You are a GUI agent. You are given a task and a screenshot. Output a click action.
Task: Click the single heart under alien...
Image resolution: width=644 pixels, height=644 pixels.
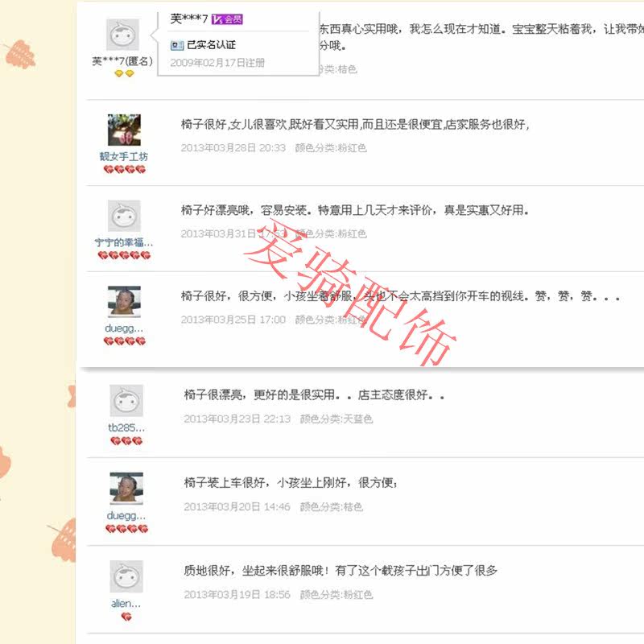pos(126,617)
